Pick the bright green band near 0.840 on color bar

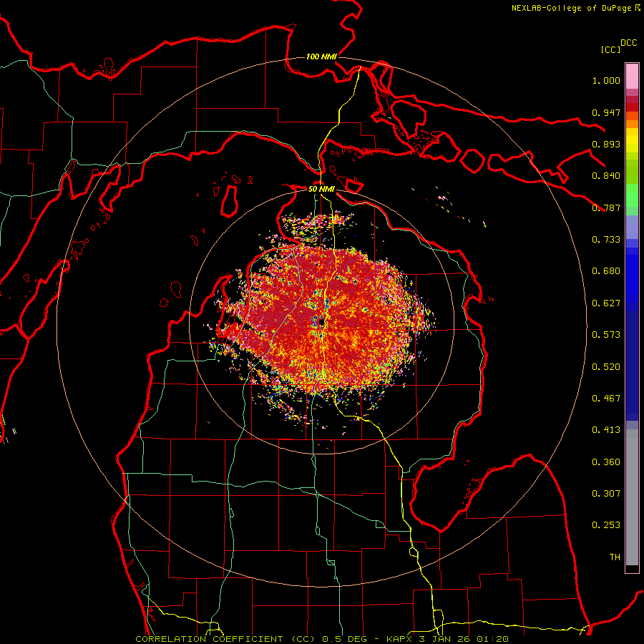(x=632, y=195)
